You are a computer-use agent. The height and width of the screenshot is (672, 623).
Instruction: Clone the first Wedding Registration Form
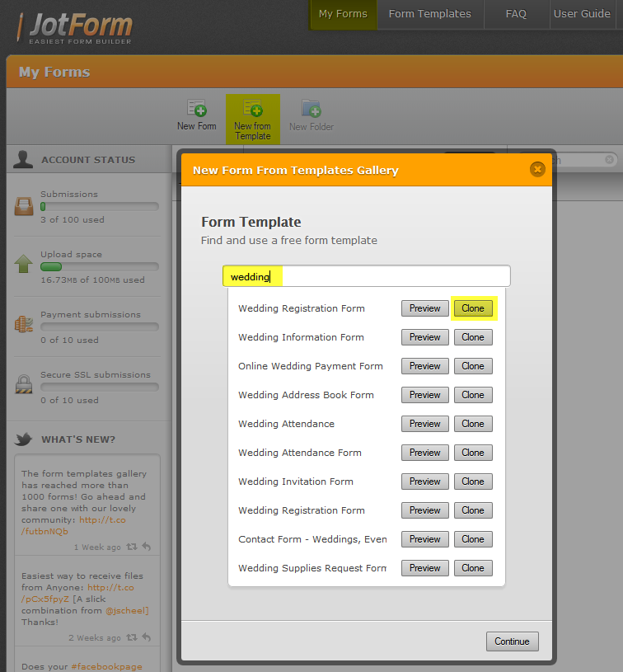click(473, 308)
